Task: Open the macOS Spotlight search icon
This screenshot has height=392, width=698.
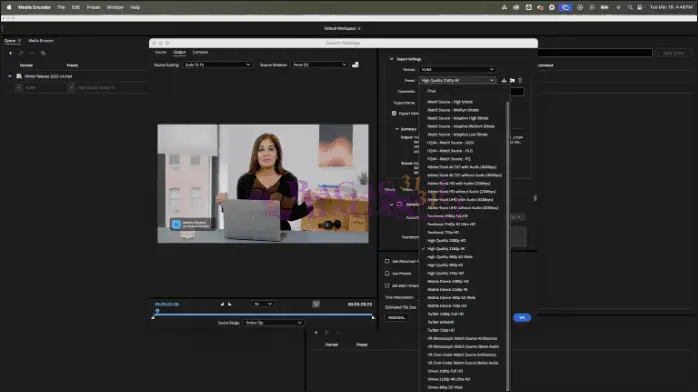Action: (630, 7)
